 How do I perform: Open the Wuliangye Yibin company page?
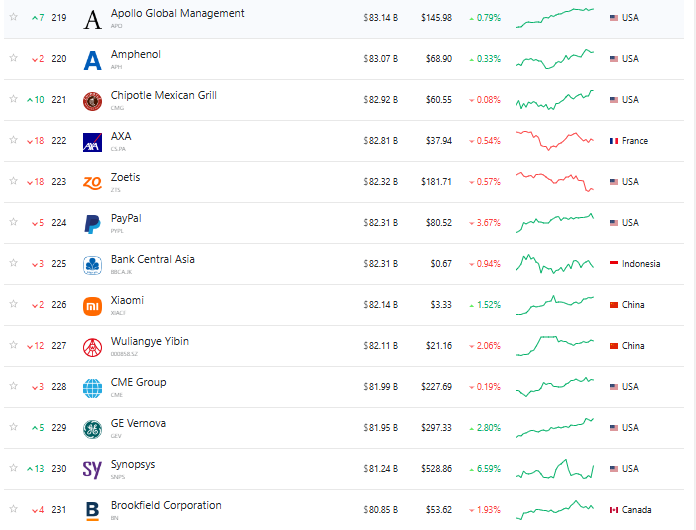coord(150,341)
